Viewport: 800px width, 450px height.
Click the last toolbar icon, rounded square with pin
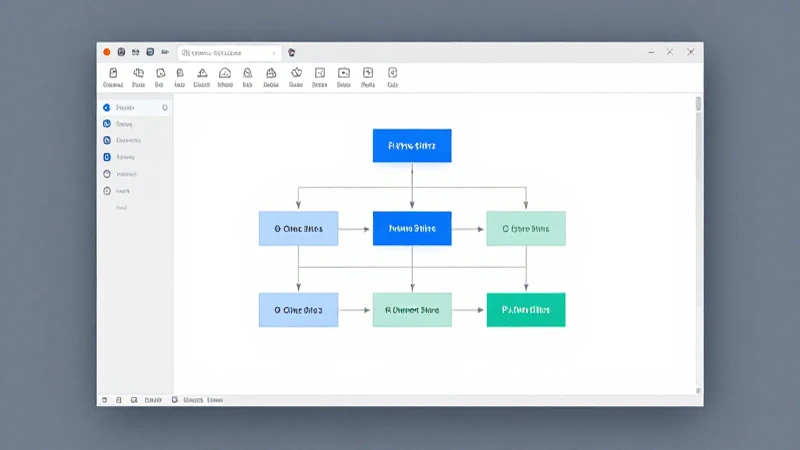pos(392,72)
